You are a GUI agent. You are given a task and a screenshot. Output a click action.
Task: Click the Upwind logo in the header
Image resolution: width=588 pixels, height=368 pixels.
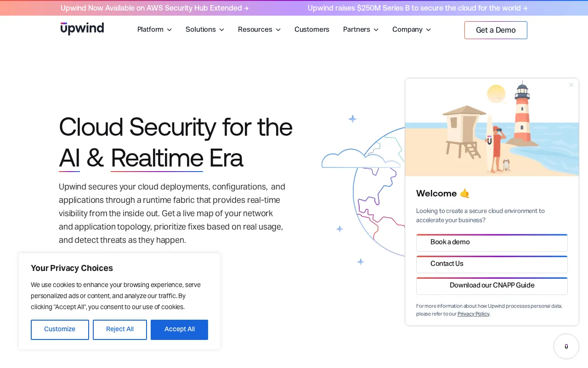pyautogui.click(x=82, y=29)
